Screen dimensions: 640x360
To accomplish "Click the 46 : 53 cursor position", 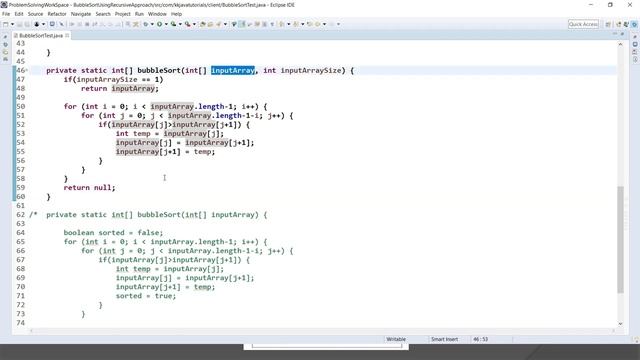I will 480,339.
